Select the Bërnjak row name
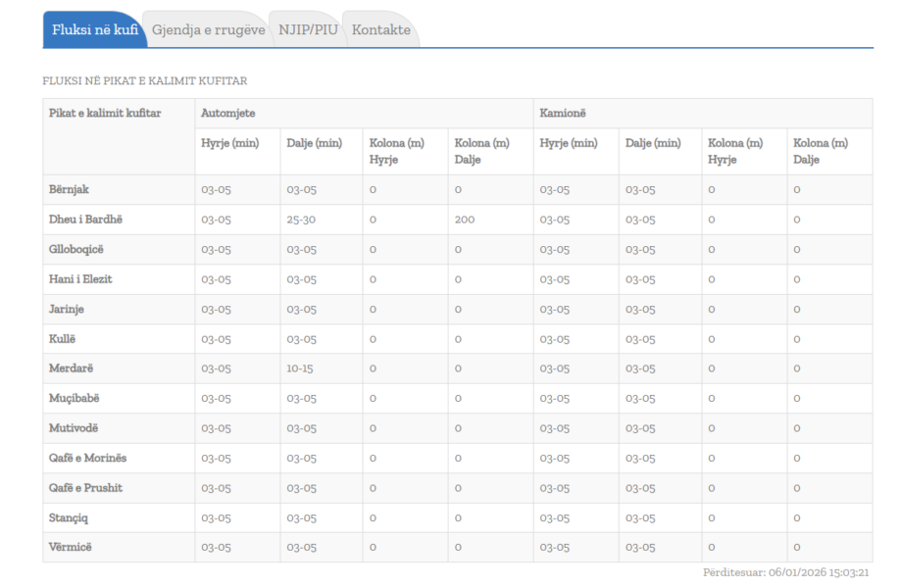This screenshot has width=900, height=588. 70,189
